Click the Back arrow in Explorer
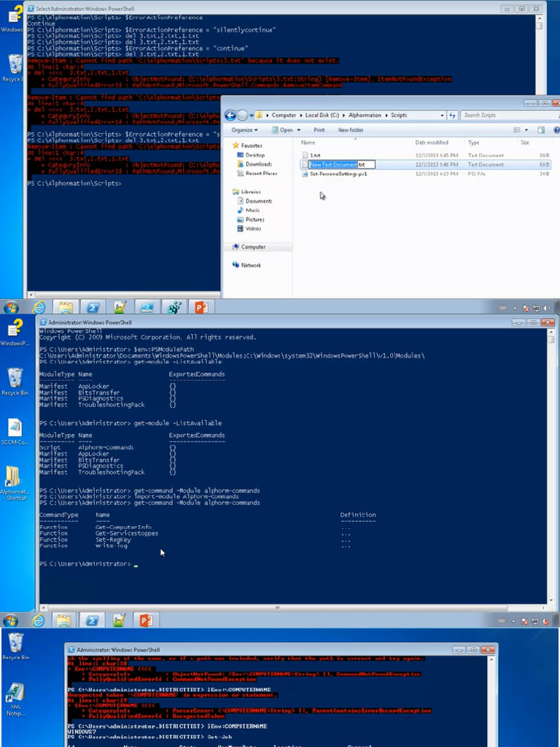The width and height of the screenshot is (560, 747). (x=230, y=115)
